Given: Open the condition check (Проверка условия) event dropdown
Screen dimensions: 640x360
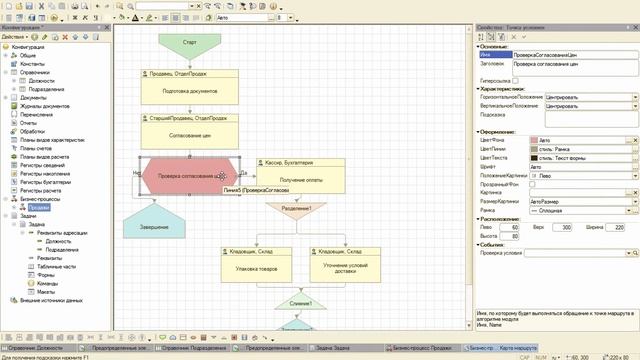Looking at the screenshot, I should (x=629, y=253).
